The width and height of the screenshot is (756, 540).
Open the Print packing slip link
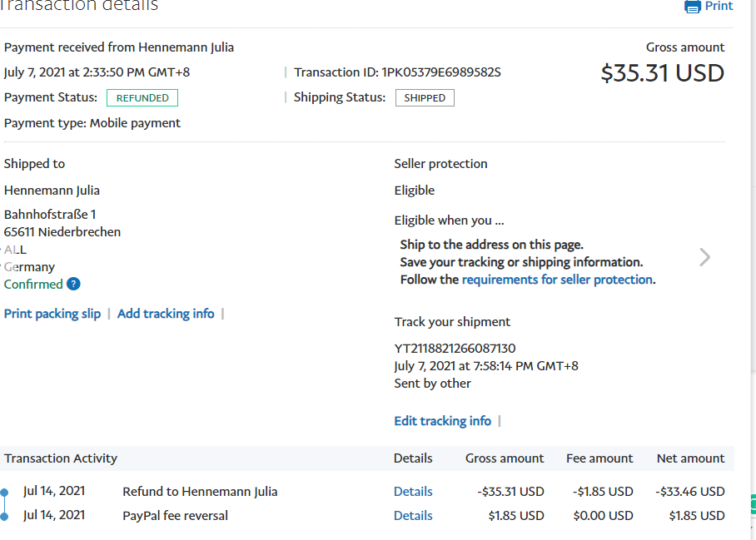[52, 314]
